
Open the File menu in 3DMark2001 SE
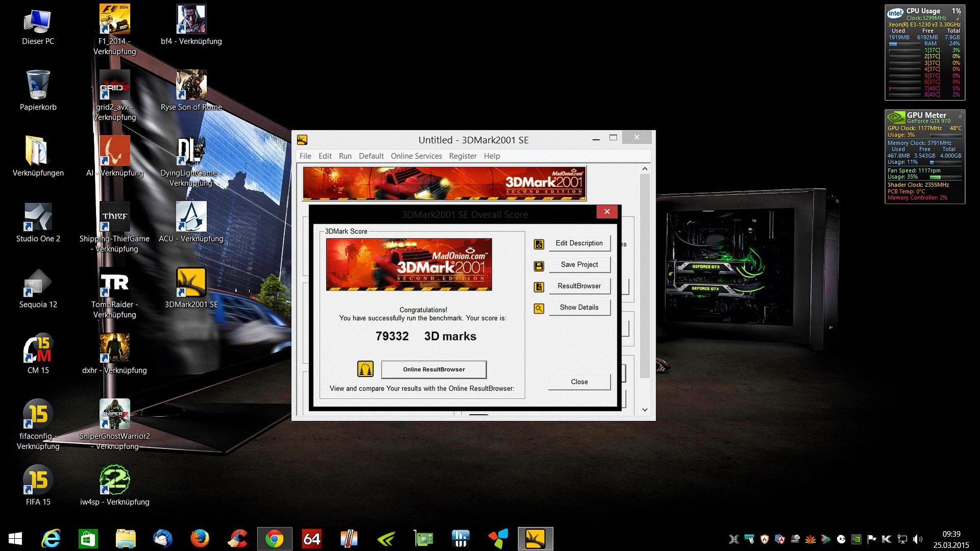[305, 156]
